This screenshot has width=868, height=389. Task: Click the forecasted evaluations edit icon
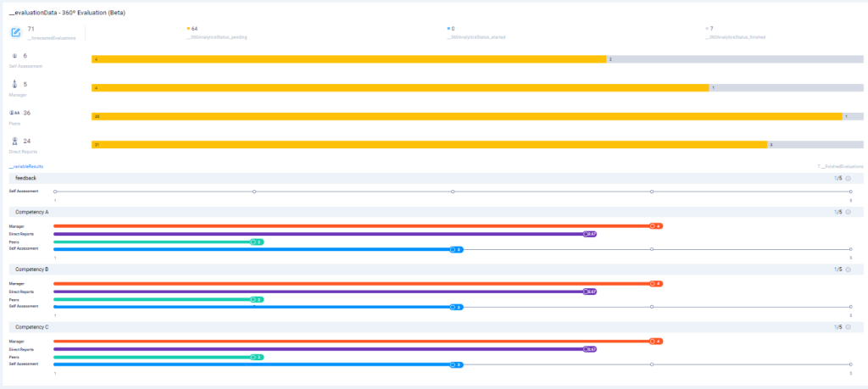(x=16, y=32)
